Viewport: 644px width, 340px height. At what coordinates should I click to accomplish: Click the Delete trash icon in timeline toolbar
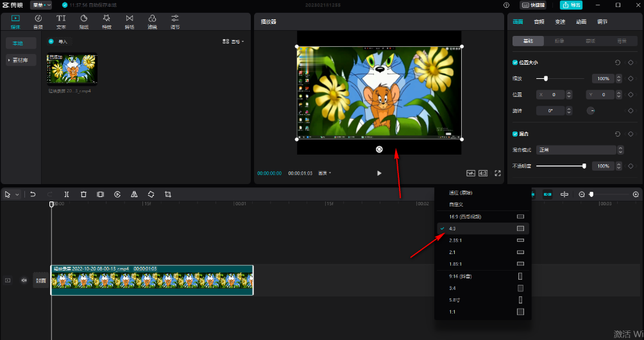(x=83, y=194)
